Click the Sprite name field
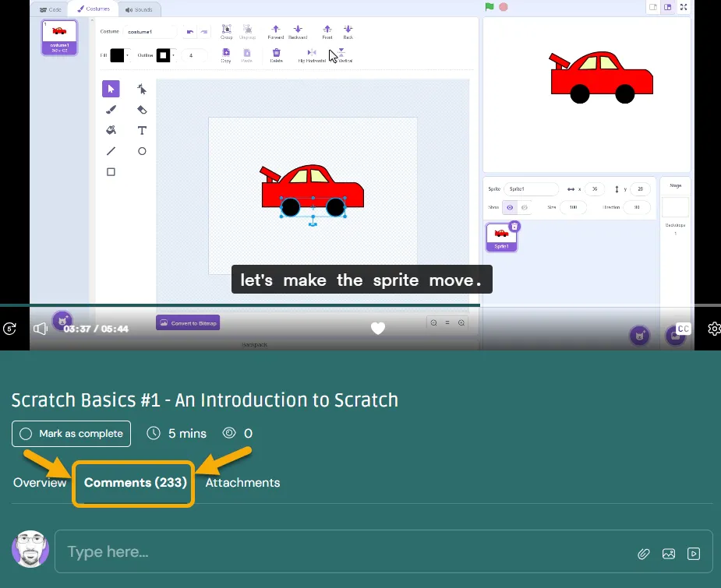The image size is (721, 588). point(531,189)
